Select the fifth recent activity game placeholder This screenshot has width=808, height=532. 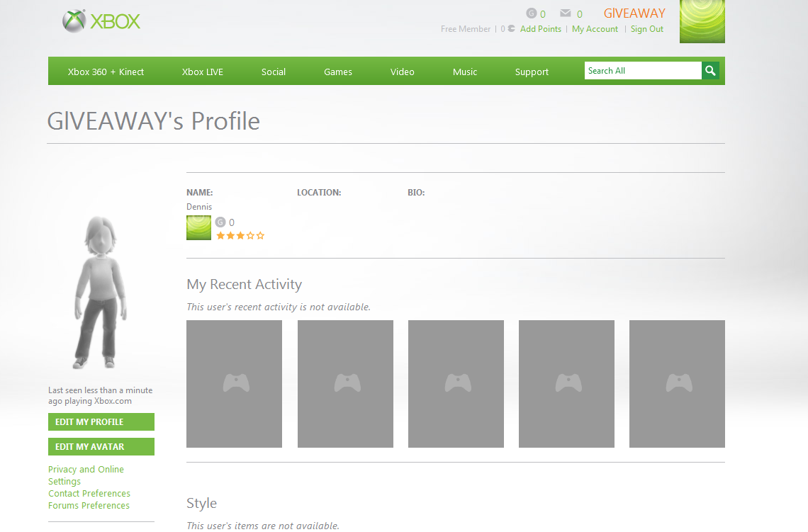677,384
